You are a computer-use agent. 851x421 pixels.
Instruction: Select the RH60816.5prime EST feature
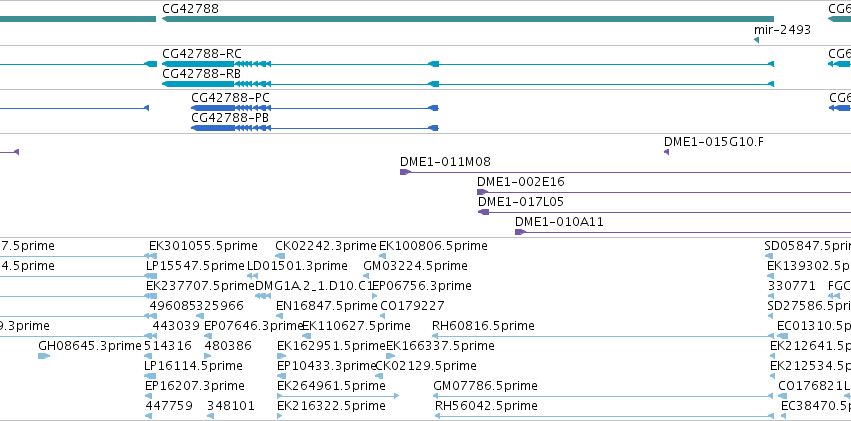pos(602,336)
